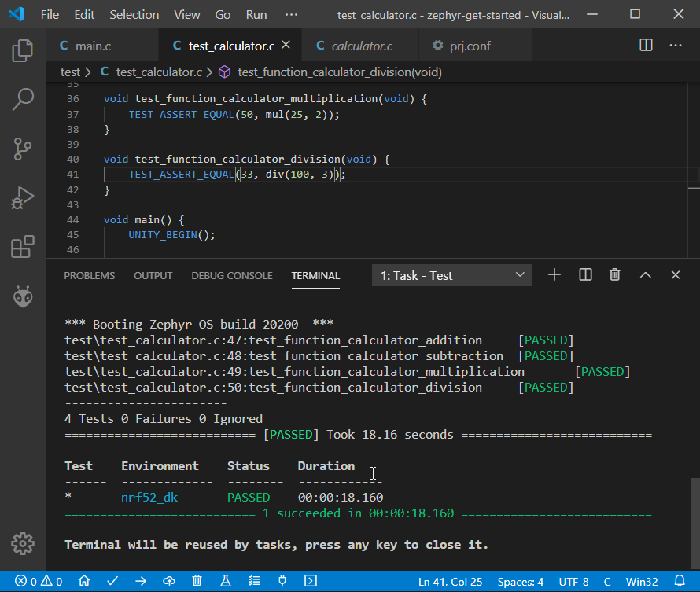Switch to the PROBLEMS panel tab
The height and width of the screenshot is (592, 700).
(90, 275)
